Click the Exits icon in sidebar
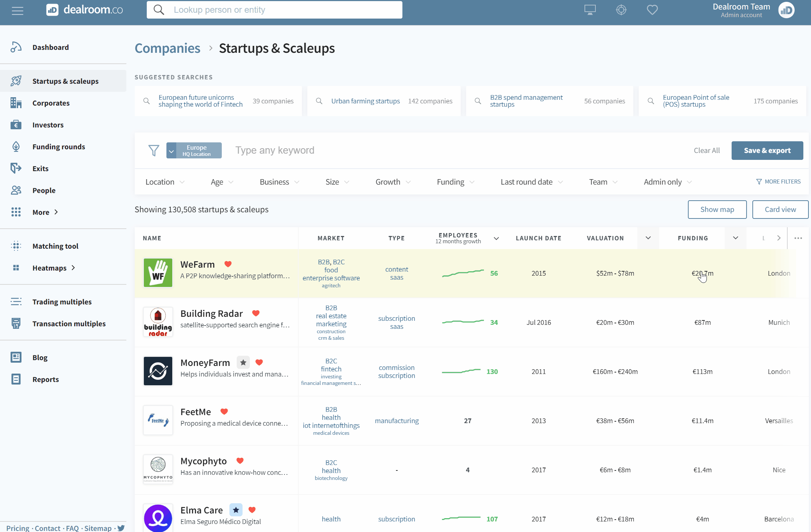The height and width of the screenshot is (532, 811). click(x=16, y=168)
